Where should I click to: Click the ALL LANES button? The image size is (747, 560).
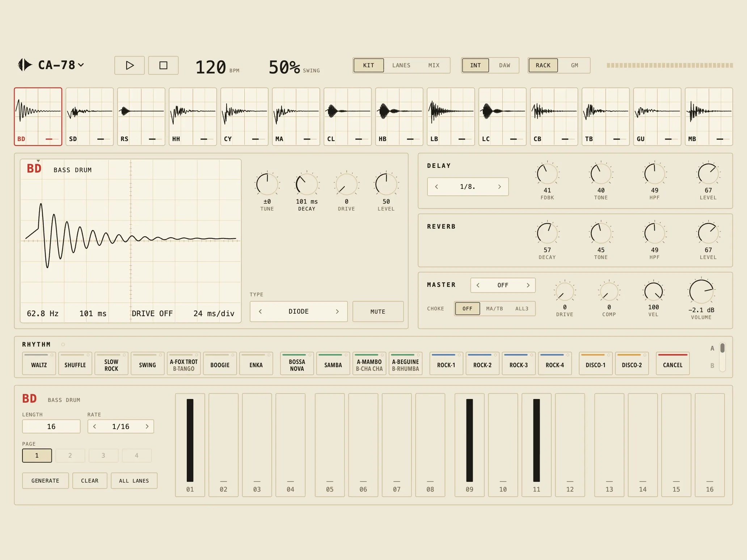[134, 481]
